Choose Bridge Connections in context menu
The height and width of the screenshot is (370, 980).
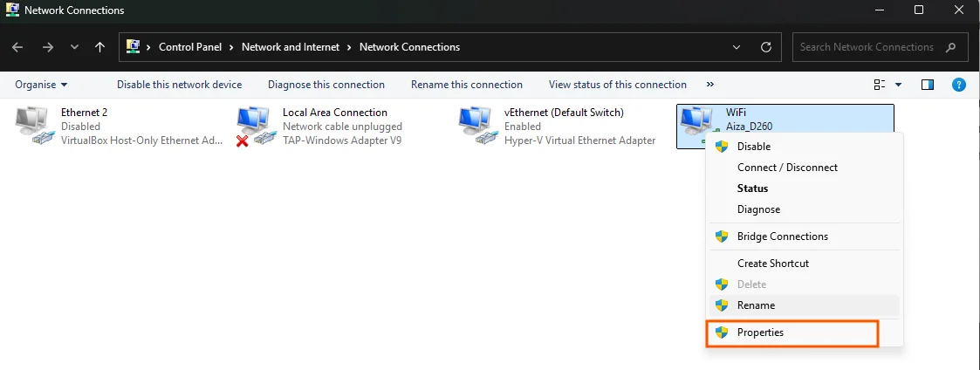coord(804,236)
